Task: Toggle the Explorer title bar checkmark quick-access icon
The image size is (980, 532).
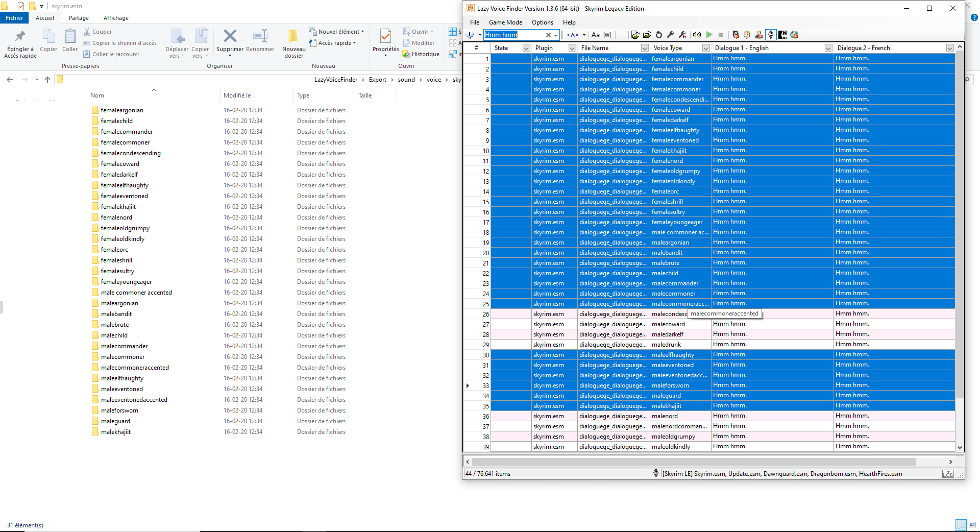Action: 21,6
